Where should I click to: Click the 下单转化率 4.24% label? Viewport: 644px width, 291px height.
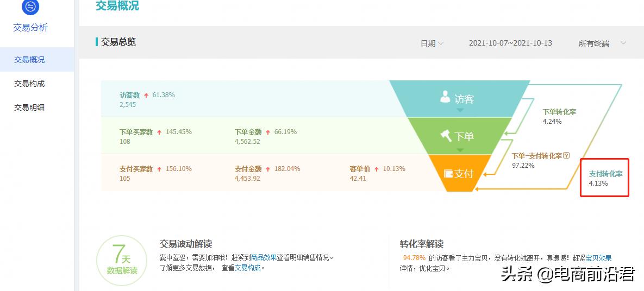click(559, 116)
